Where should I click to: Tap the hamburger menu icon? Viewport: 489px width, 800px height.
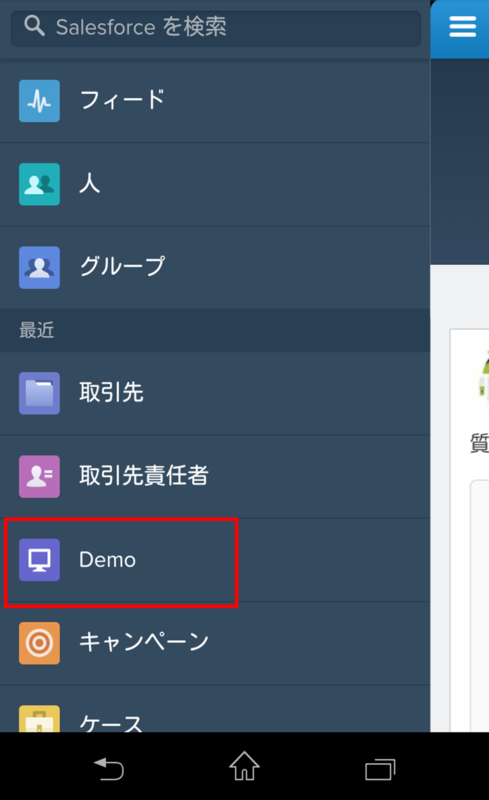click(462, 27)
